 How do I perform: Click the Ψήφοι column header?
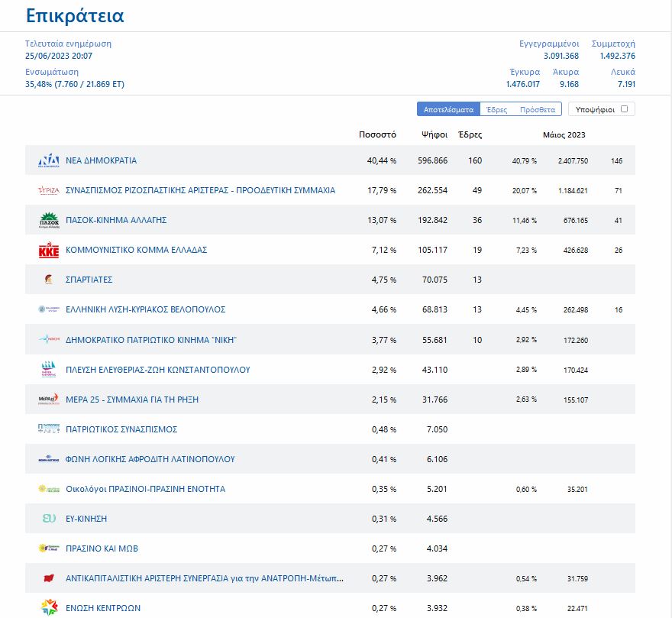[x=435, y=134]
